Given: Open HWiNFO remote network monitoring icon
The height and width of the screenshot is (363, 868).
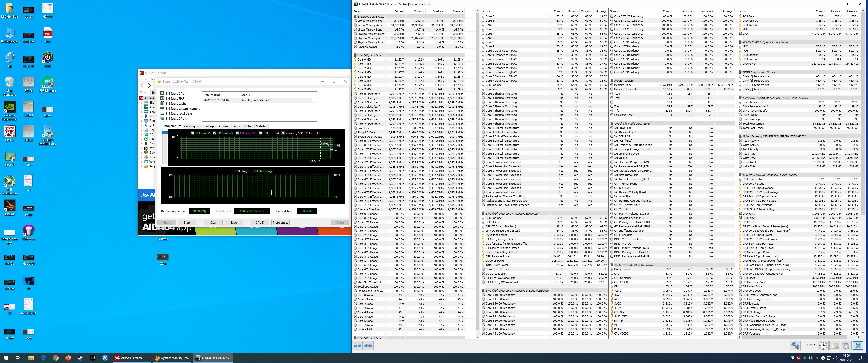Looking at the screenshot, I should point(795,346).
